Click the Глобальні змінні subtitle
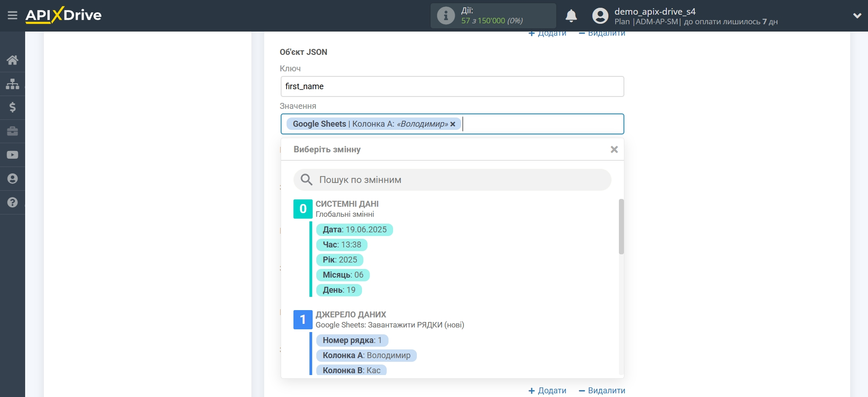 click(345, 214)
